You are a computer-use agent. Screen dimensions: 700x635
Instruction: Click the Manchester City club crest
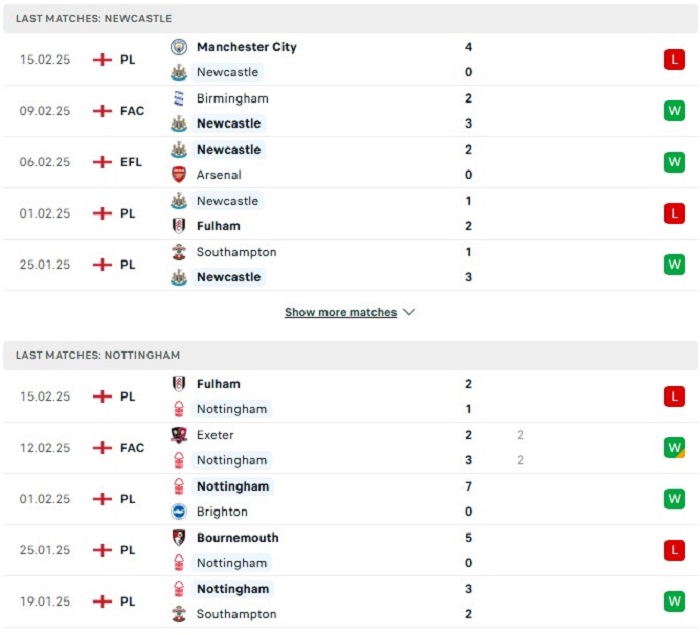pyautogui.click(x=179, y=47)
